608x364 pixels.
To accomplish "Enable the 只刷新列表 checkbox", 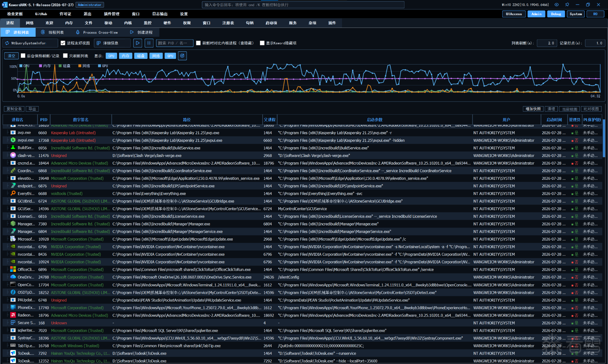I will (65, 56).
